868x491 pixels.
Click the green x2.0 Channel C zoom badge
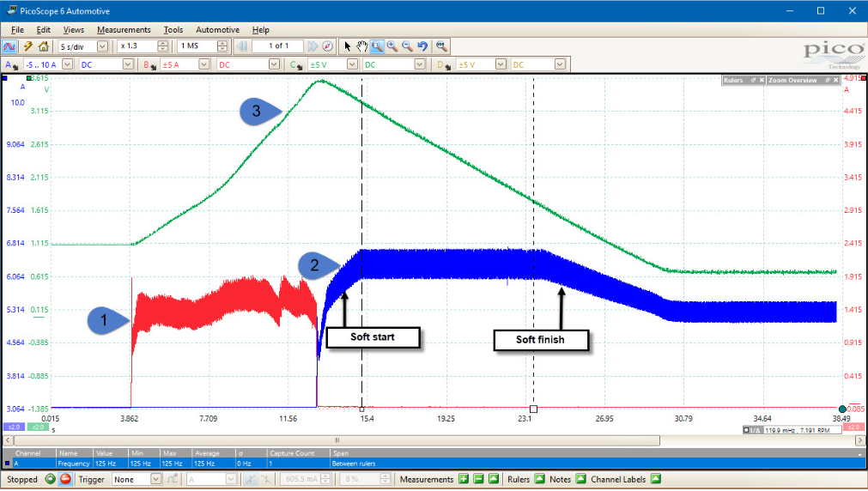[x=37, y=427]
